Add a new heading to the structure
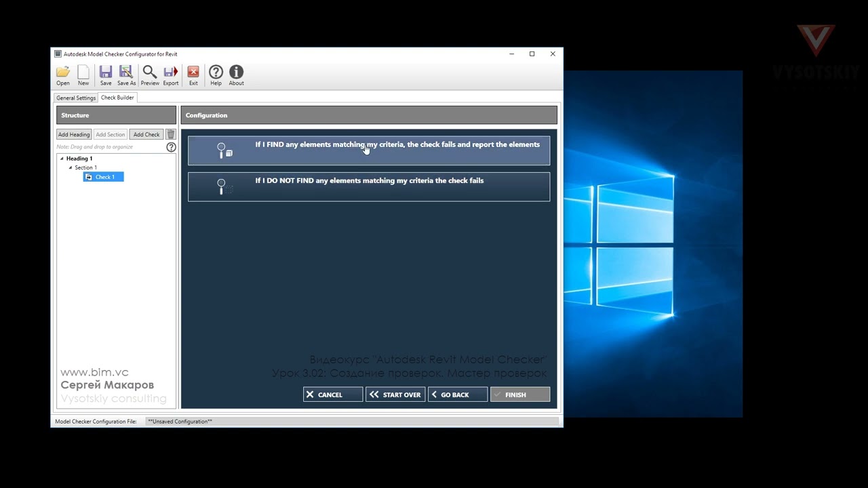868x488 pixels. click(x=74, y=134)
